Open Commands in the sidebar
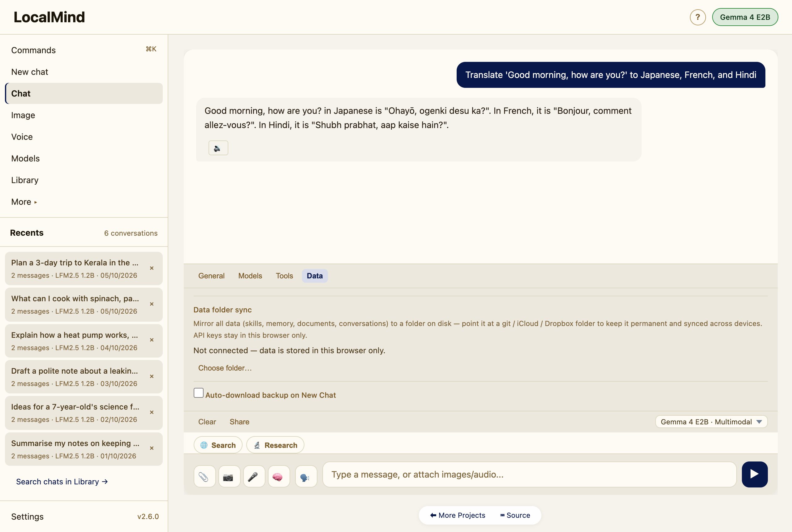This screenshot has width=792, height=532. point(84,50)
